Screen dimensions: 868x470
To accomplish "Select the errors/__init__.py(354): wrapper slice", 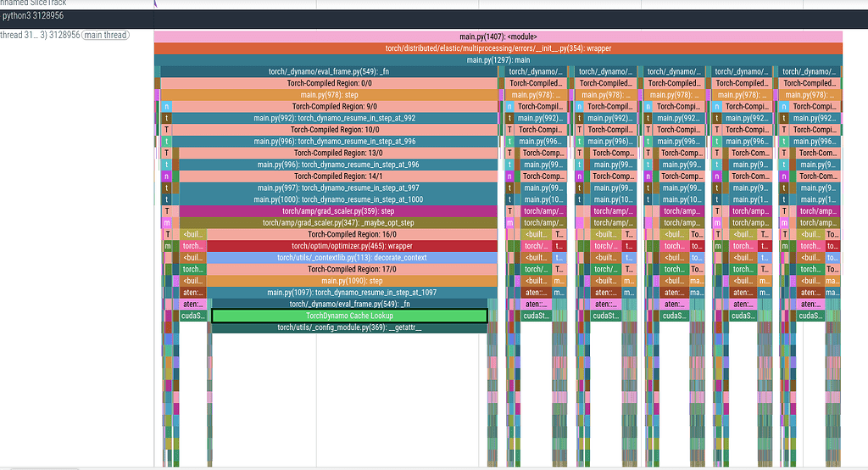I will pos(498,48).
